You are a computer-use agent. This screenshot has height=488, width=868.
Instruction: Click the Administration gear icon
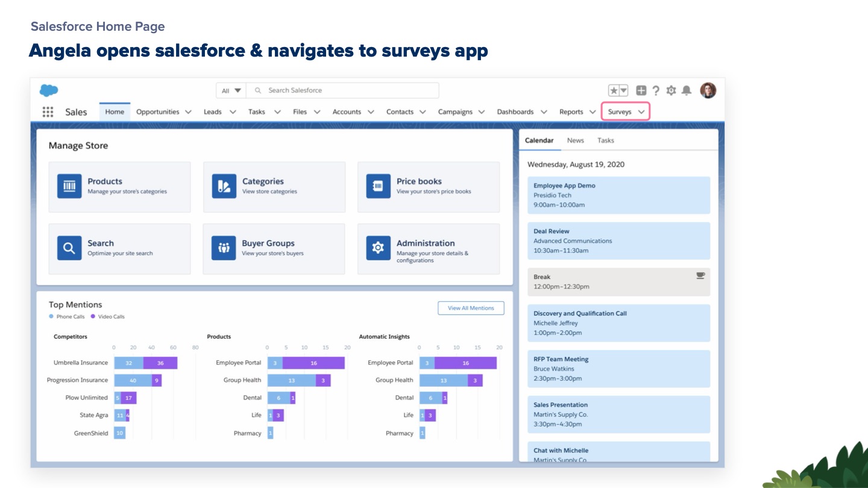[379, 248]
